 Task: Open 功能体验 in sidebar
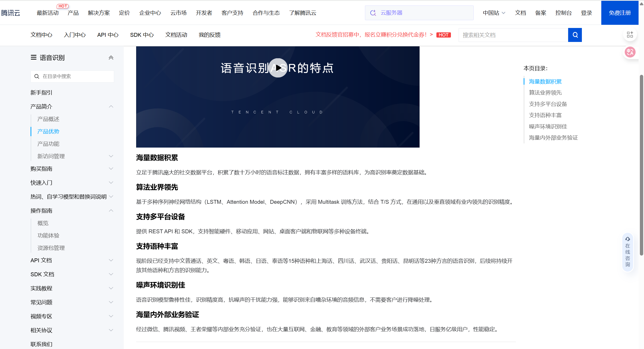[48, 236]
